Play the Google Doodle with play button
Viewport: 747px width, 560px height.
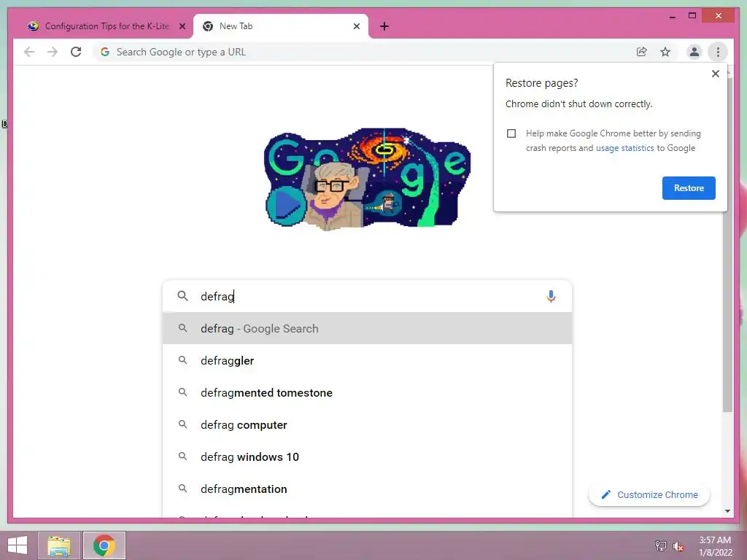(286, 206)
